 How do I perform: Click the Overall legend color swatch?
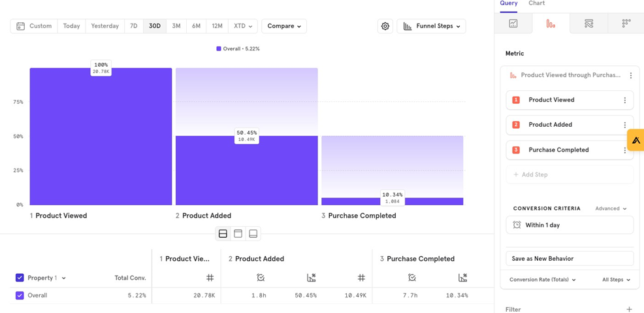(x=219, y=49)
